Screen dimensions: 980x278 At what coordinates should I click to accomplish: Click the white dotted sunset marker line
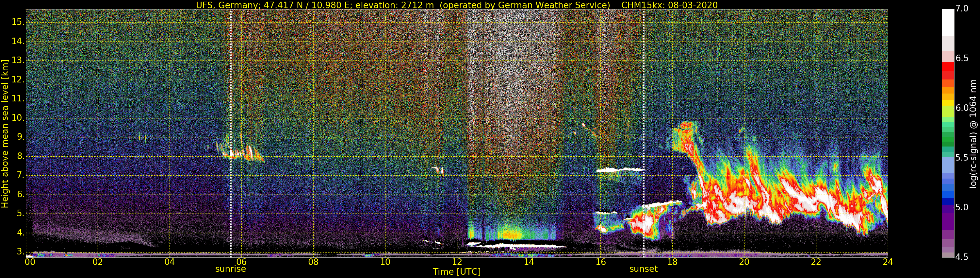(644, 133)
